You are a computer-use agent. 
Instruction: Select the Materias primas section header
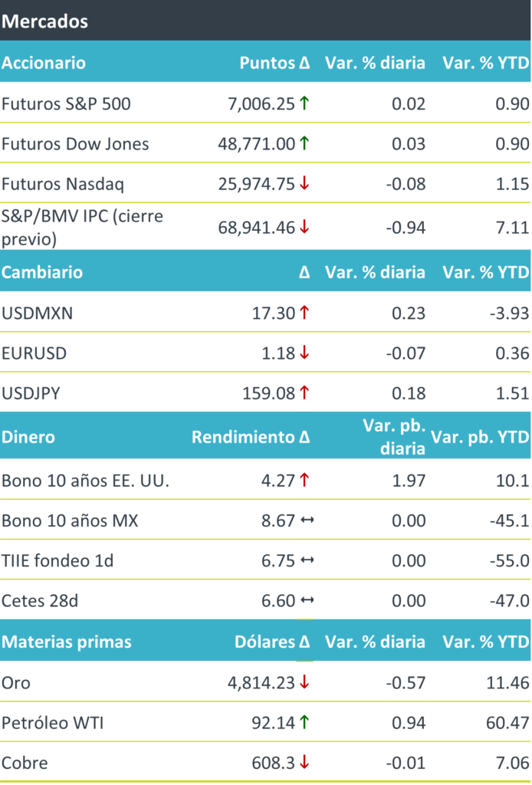click(67, 642)
